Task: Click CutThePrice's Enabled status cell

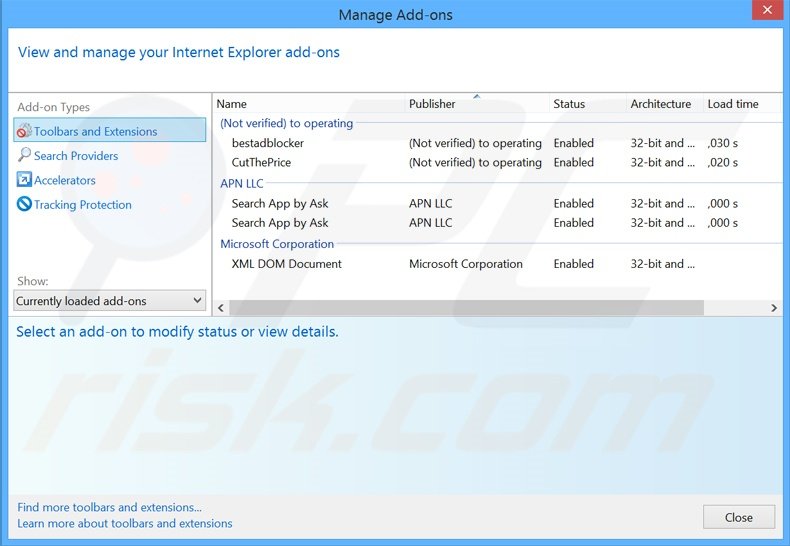Action: click(573, 163)
